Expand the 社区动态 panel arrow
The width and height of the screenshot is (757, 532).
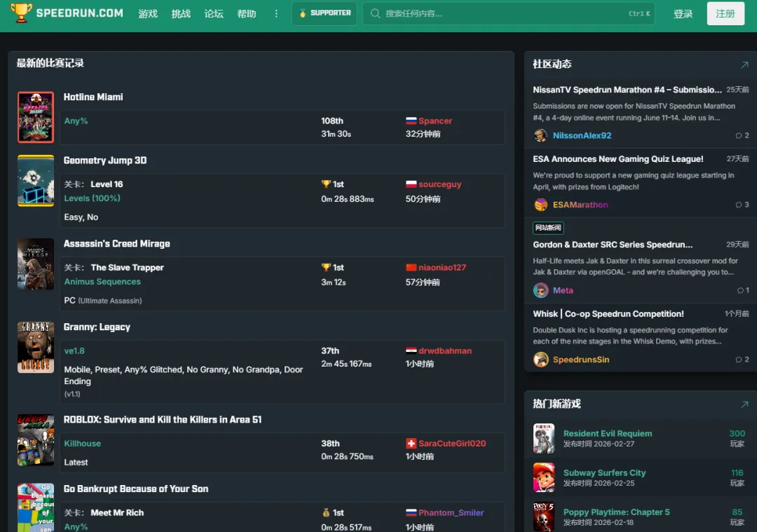[x=744, y=64]
